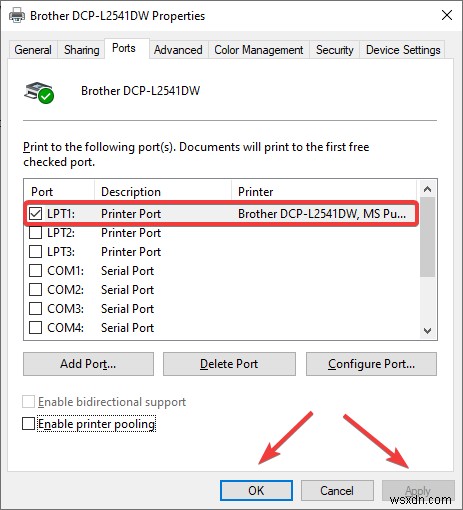Click the port list scroll up arrow
Image resolution: width=463 pixels, height=510 pixels.
tap(427, 189)
